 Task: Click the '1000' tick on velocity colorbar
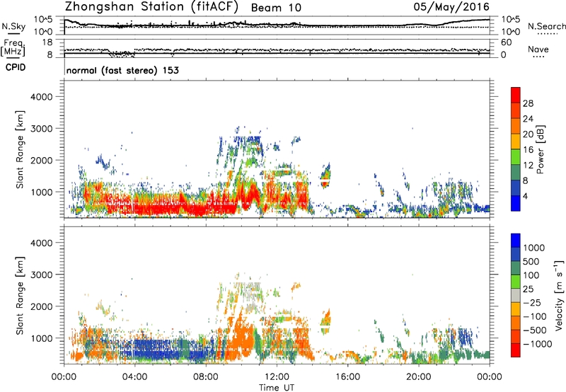pos(534,248)
